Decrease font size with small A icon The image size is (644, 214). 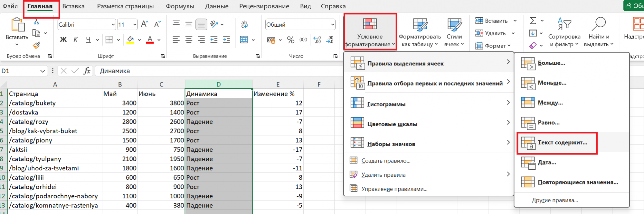tap(157, 24)
